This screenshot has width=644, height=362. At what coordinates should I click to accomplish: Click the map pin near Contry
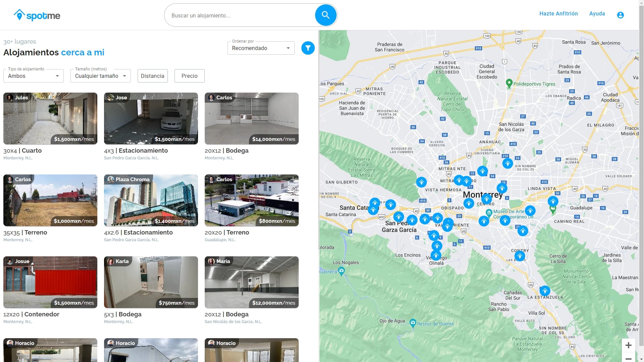[x=520, y=256]
